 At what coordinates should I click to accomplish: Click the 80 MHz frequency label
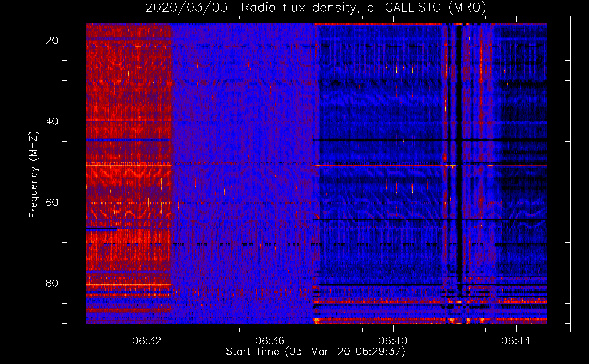[x=52, y=283]
